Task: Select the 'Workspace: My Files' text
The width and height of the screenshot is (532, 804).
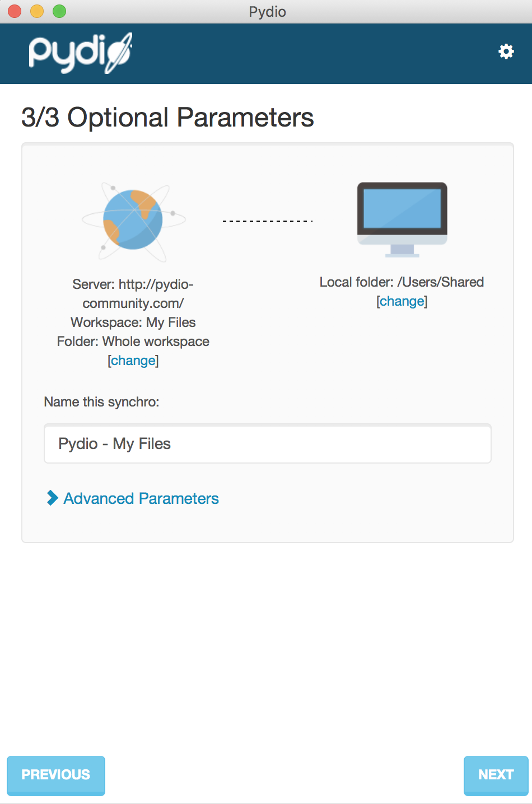Action: point(133,322)
